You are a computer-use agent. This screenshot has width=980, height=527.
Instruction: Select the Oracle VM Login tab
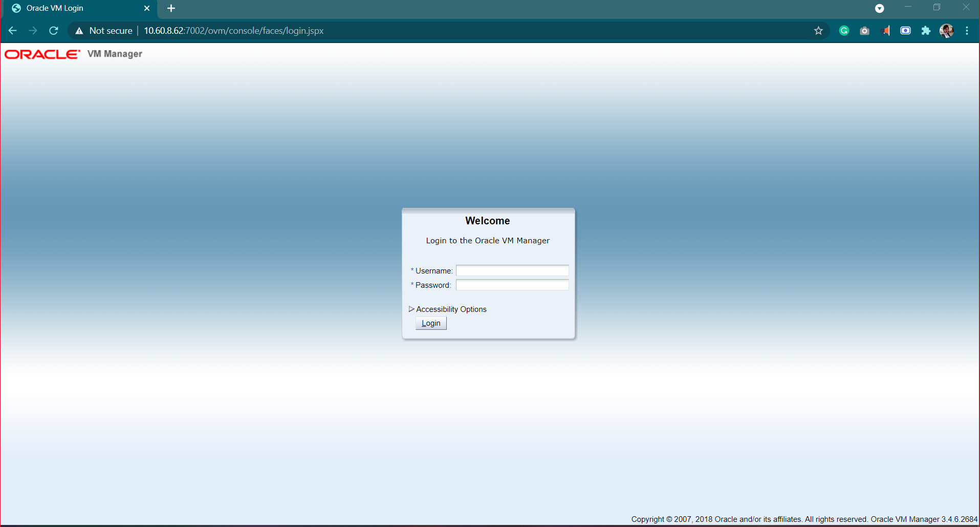72,8
